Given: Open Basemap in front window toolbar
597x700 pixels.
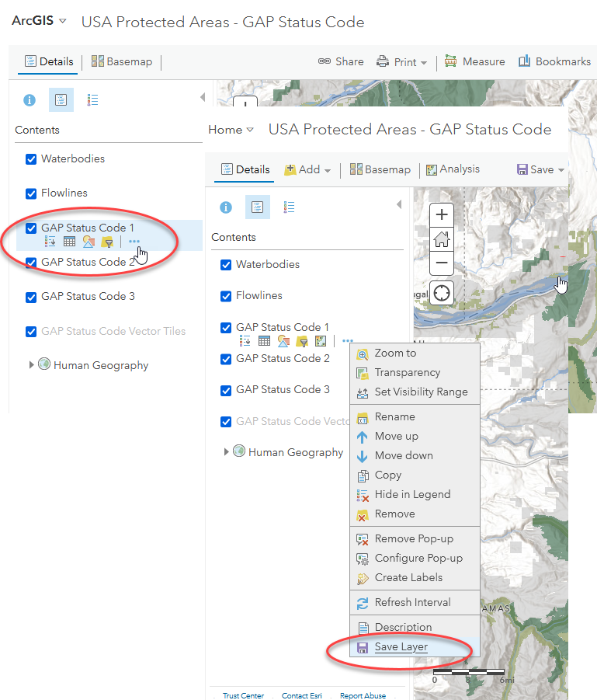Looking at the screenshot, I should click(380, 169).
